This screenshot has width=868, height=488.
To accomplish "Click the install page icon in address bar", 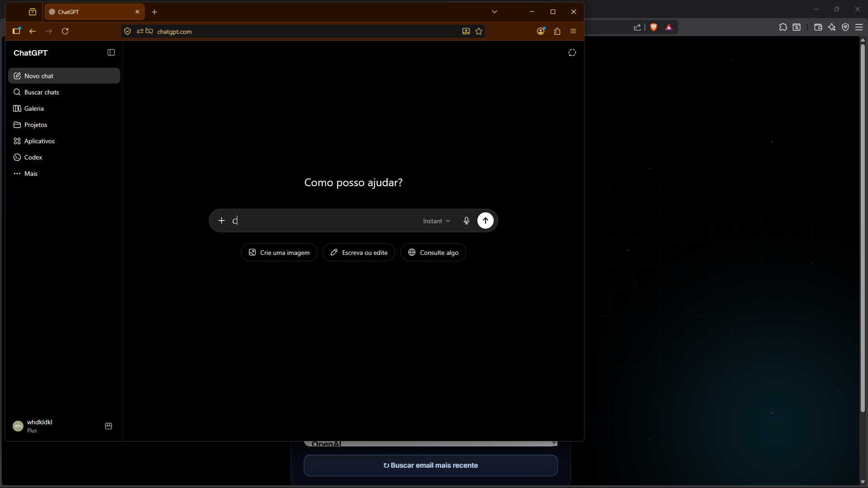I will point(466,31).
